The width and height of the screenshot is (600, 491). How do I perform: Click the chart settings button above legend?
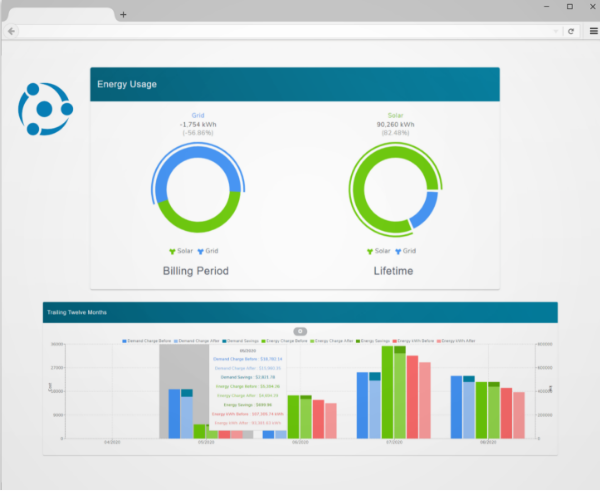pyautogui.click(x=300, y=331)
